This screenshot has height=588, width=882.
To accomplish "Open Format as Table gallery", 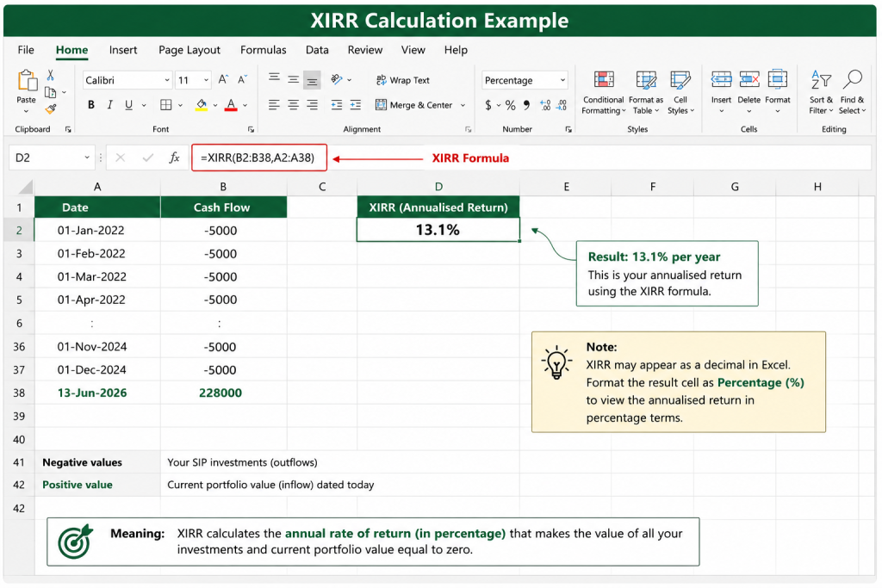I will tap(646, 92).
